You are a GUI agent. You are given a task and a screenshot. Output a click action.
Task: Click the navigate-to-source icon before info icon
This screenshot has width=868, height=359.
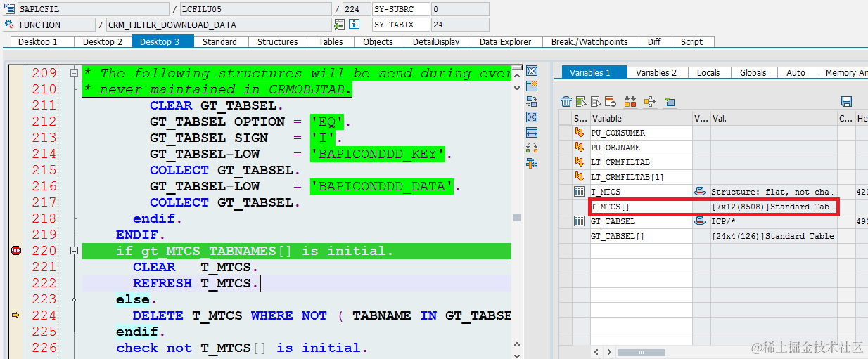[x=340, y=25]
